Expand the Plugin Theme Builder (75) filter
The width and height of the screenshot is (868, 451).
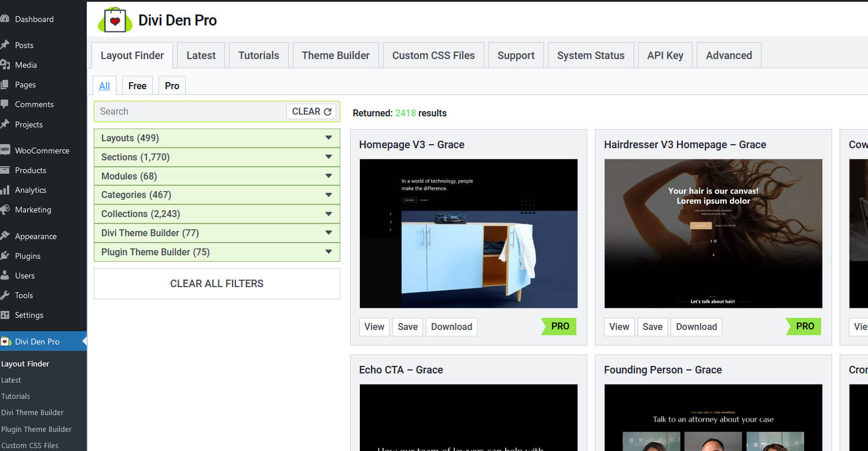pyautogui.click(x=216, y=252)
